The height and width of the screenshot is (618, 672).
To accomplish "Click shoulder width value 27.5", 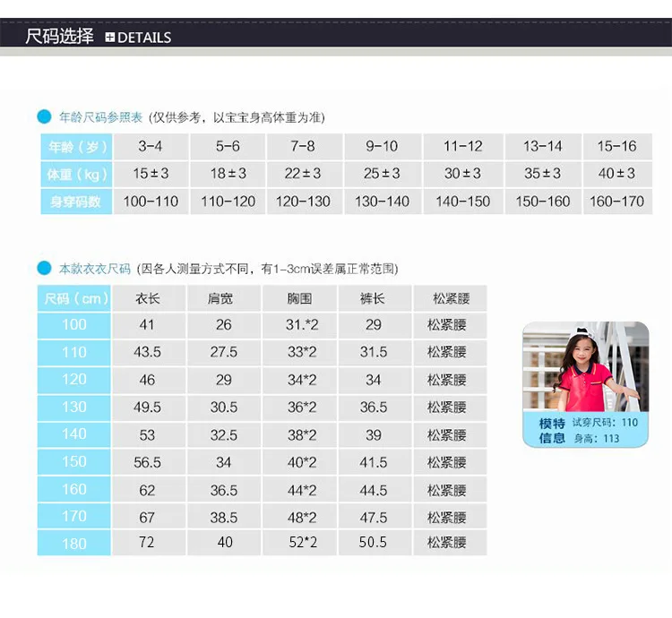I will click(x=224, y=353).
